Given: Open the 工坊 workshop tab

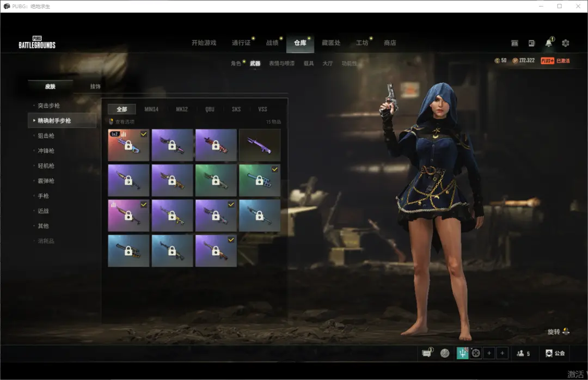Looking at the screenshot, I should (x=362, y=43).
